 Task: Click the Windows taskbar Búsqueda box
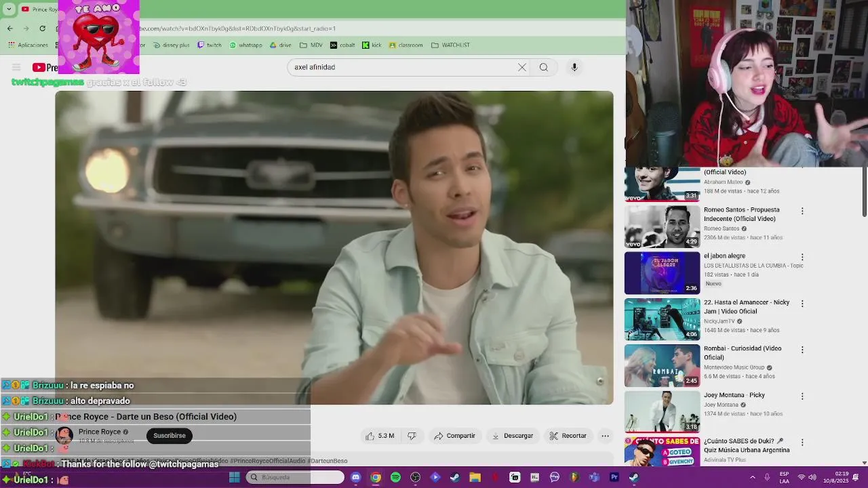tap(296, 477)
